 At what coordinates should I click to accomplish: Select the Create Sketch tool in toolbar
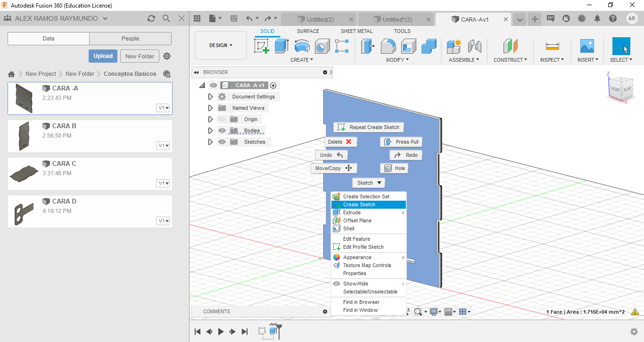click(x=262, y=46)
